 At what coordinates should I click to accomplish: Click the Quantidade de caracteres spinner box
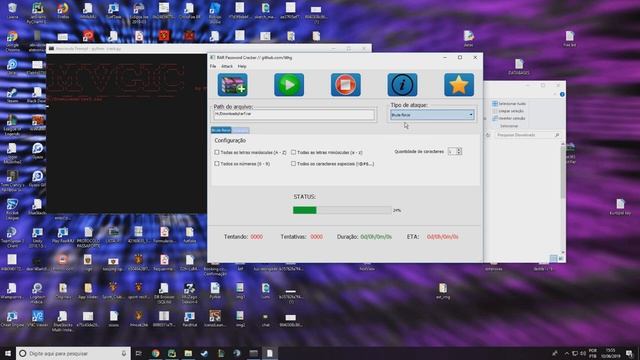pos(454,151)
